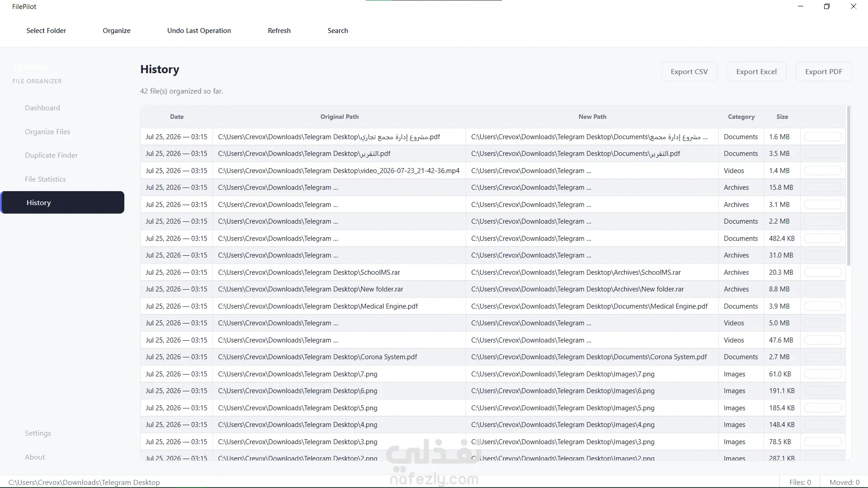Click the History page heading
Screen dimensions: 868x488
point(160,69)
